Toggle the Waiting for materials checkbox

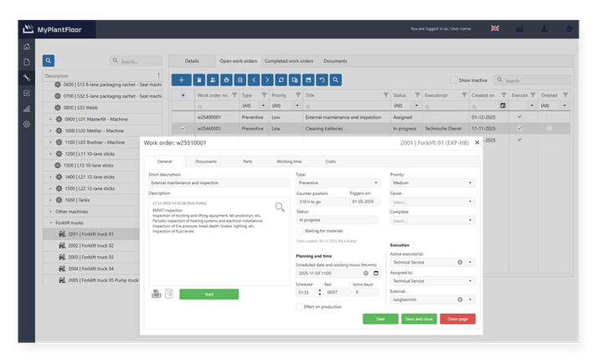point(300,231)
